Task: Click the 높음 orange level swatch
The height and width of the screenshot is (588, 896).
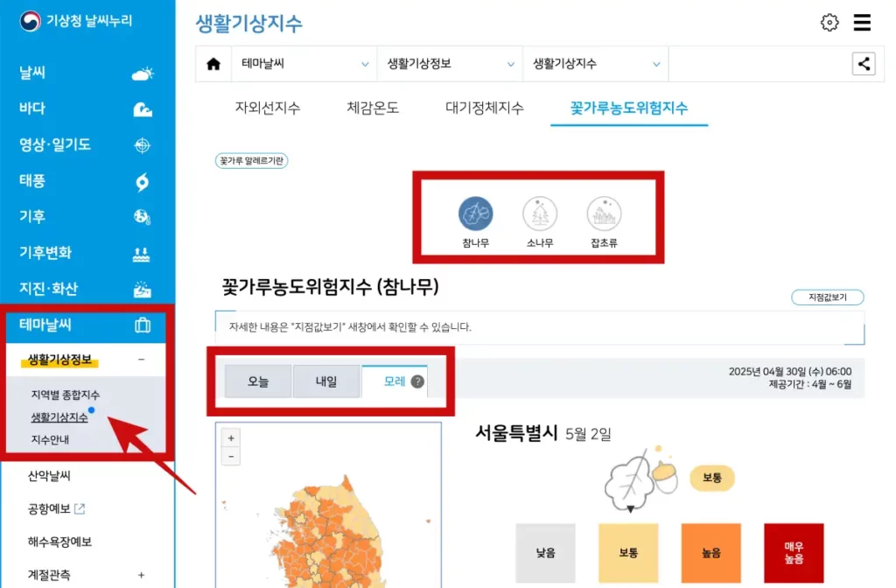Action: [710, 553]
